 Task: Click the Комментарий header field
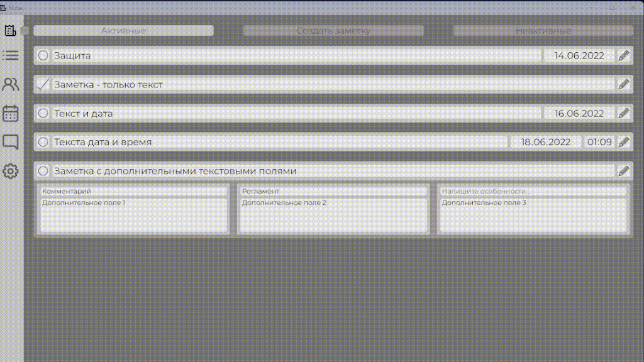click(x=133, y=191)
